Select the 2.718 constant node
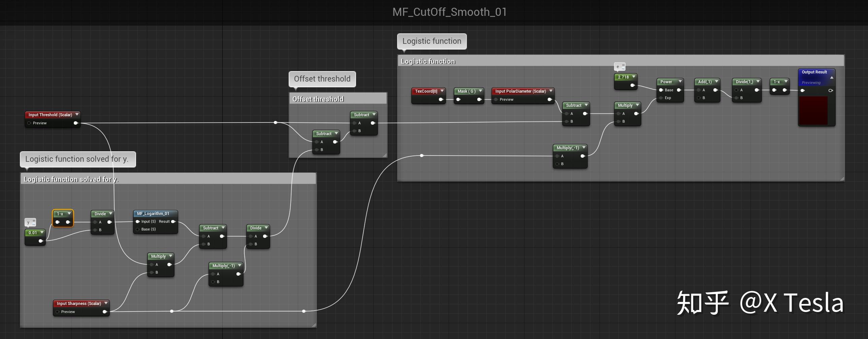The width and height of the screenshot is (868, 339). [624, 77]
